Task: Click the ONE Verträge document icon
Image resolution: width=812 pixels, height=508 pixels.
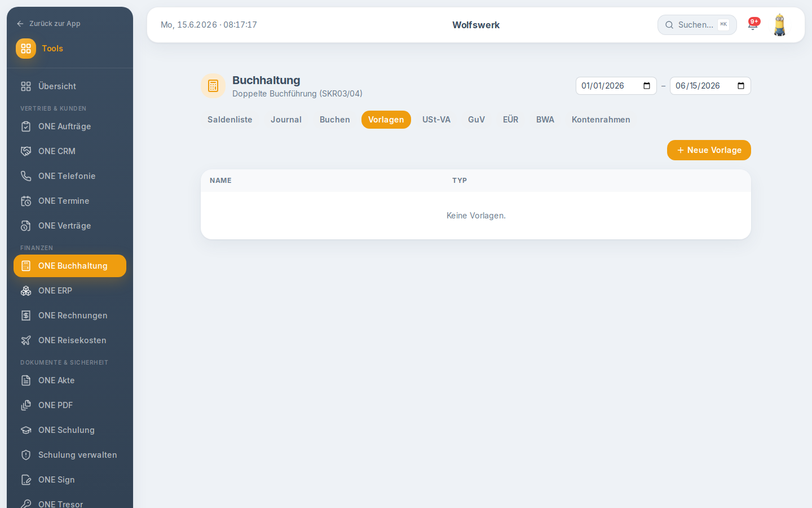Action: pos(26,226)
